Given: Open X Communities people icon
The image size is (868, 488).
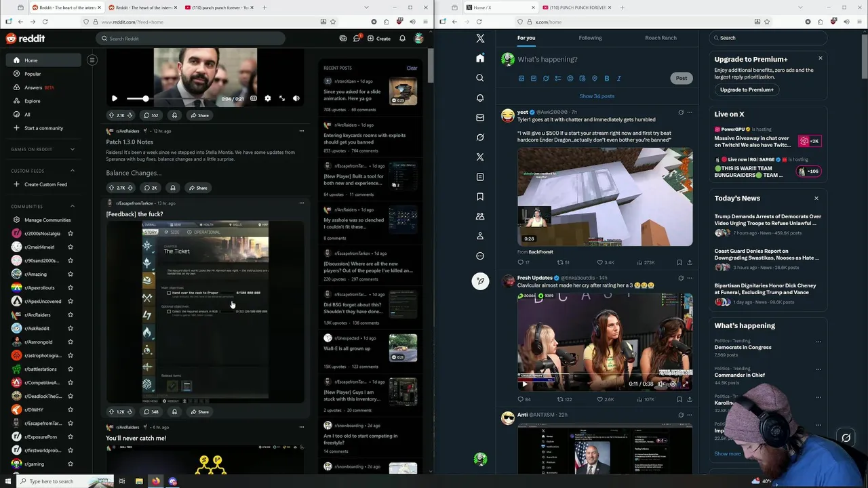Looking at the screenshot, I should click(x=480, y=216).
